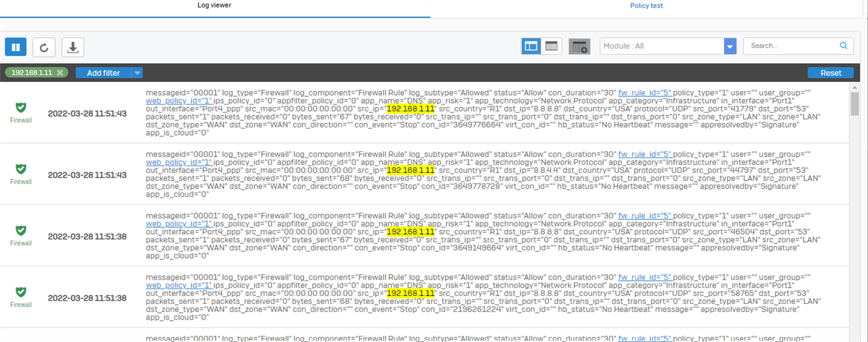Screen dimensions: 868x342
Task: Click Firewall shield icon for src_port 41779 row
Action: tap(21, 108)
